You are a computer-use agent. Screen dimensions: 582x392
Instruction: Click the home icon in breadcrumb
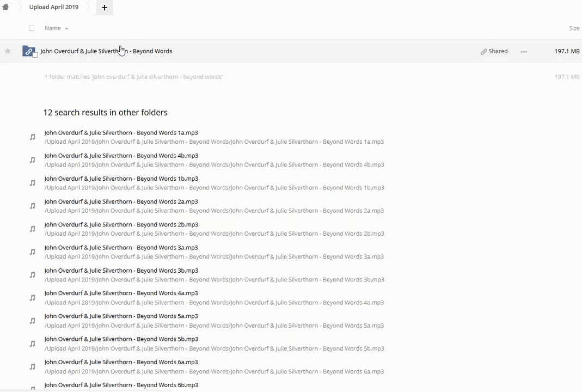pos(5,7)
